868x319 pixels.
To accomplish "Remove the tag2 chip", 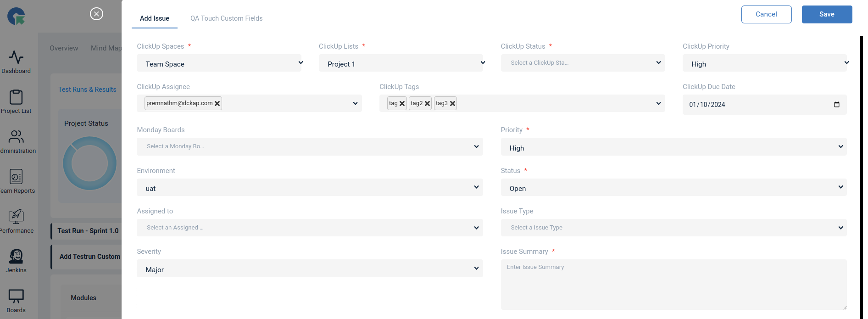I will (427, 104).
